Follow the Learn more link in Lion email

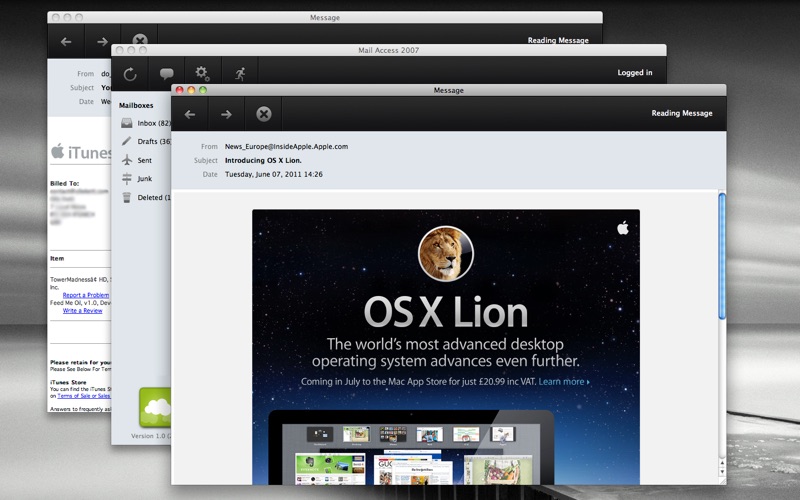[x=563, y=382]
